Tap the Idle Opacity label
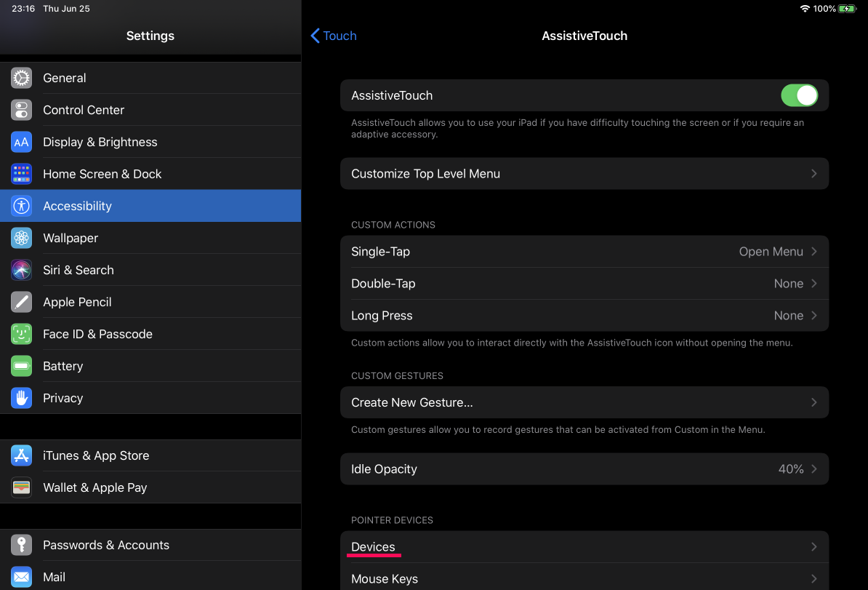Viewport: 868px width, 590px height. point(384,469)
